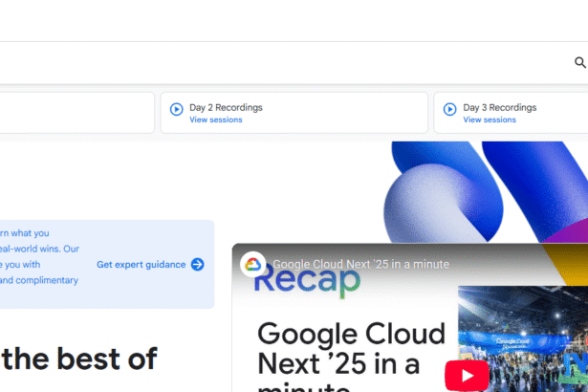Click the Day 3 Recordings card title
Image resolution: width=588 pixels, height=392 pixels.
point(499,108)
